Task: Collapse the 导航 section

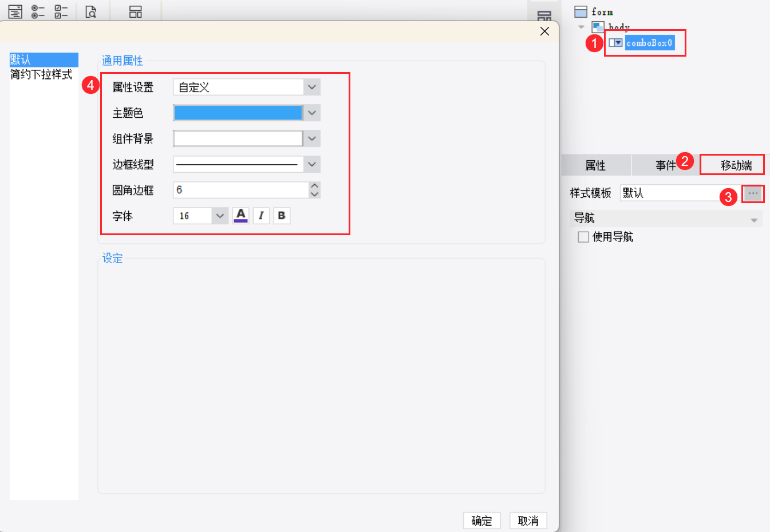Action: (754, 220)
